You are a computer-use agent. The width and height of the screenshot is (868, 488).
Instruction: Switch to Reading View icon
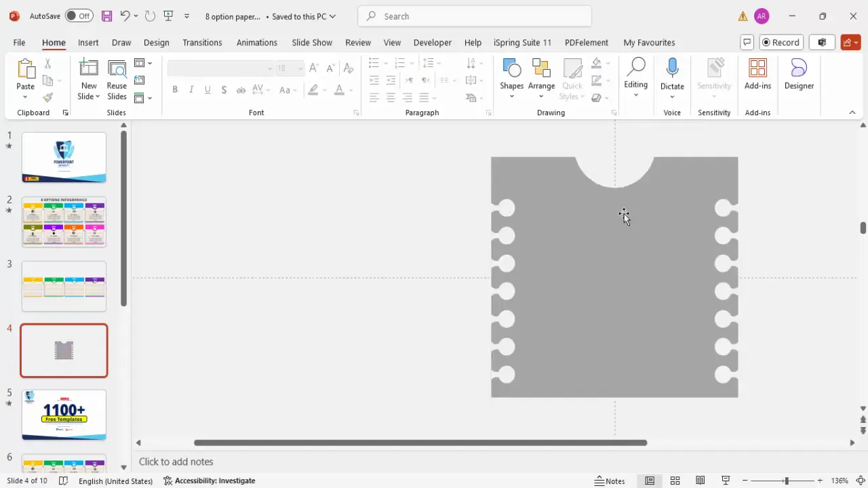tap(700, 481)
